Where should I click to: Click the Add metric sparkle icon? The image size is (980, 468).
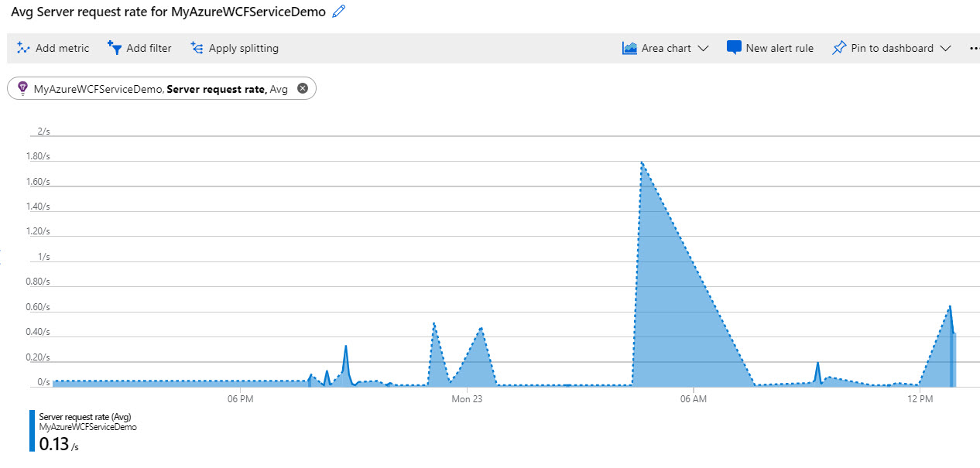[x=23, y=48]
